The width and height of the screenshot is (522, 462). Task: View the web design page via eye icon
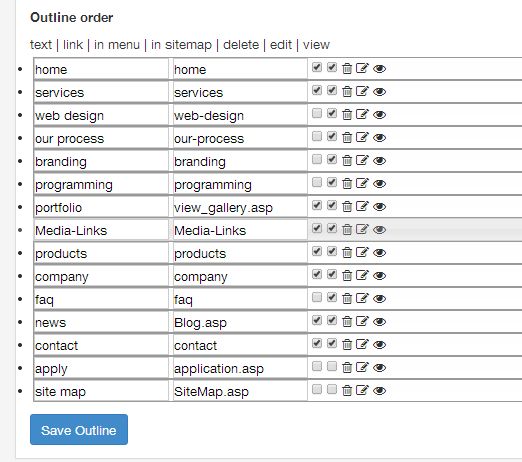[379, 115]
